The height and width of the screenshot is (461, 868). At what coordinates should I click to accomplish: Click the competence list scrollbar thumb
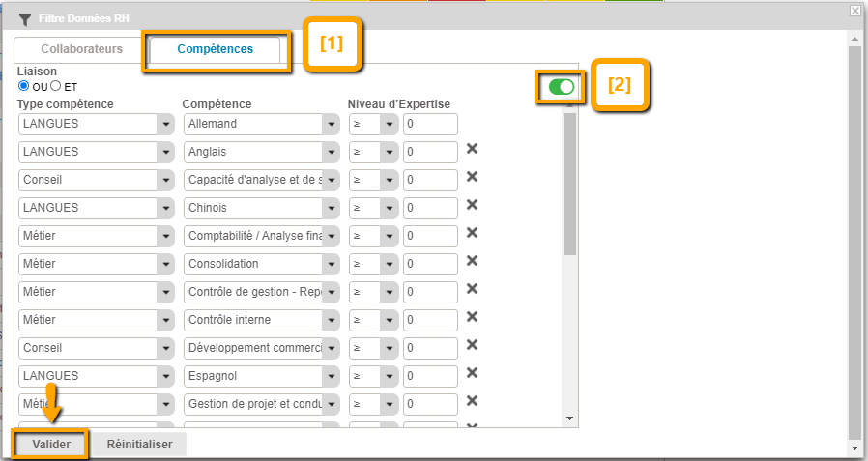[569, 184]
